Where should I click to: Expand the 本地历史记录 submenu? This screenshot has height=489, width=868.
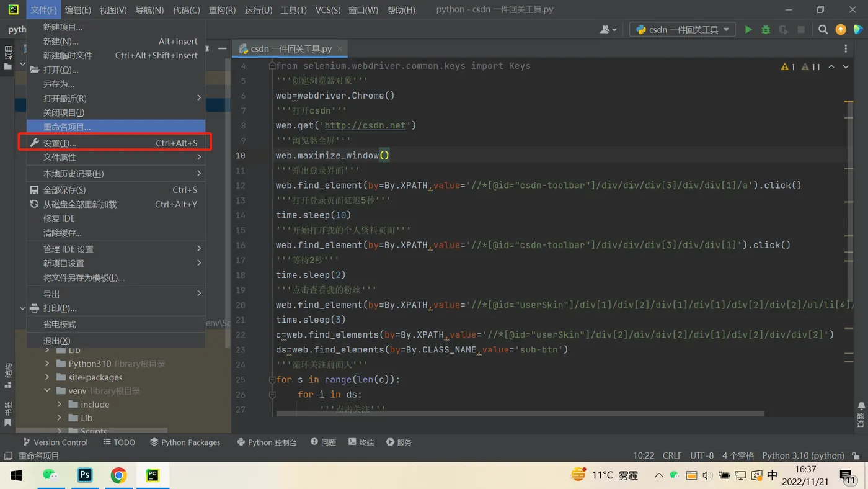point(116,174)
